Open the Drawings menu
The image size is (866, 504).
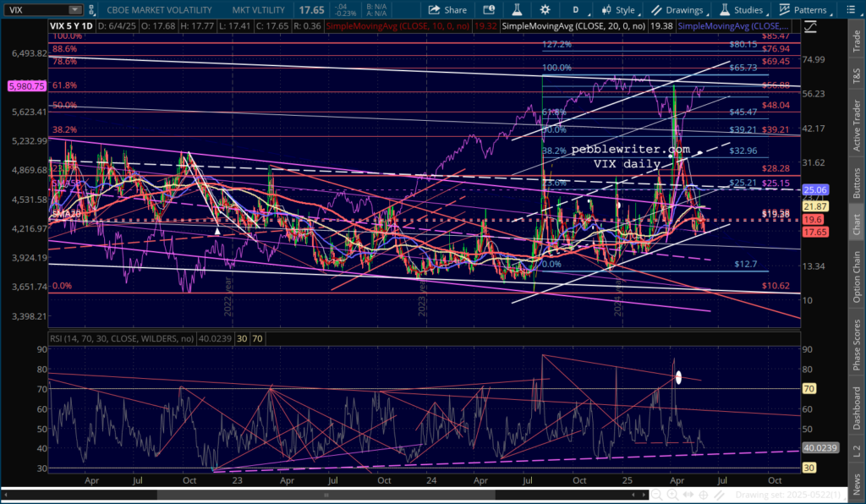(x=677, y=10)
